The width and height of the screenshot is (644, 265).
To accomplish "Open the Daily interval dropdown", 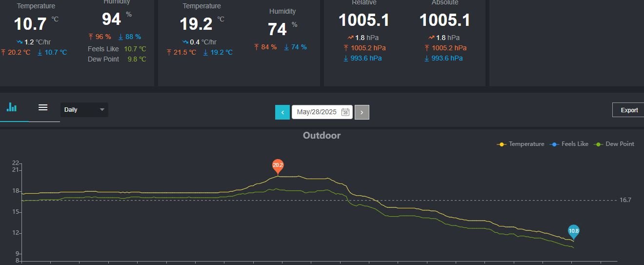I will pos(84,110).
